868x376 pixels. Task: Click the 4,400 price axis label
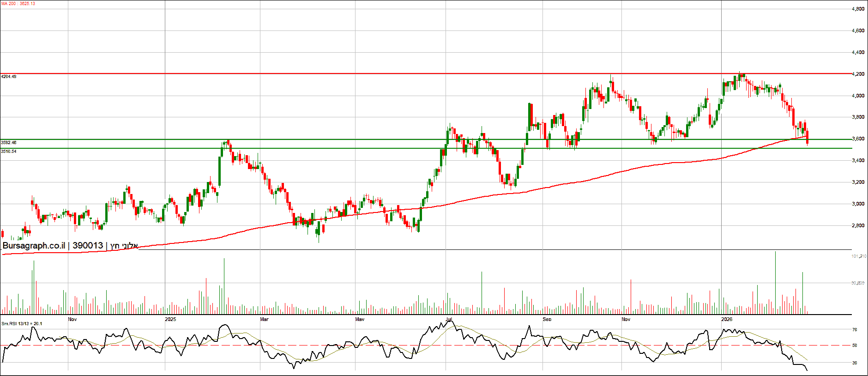(x=858, y=53)
